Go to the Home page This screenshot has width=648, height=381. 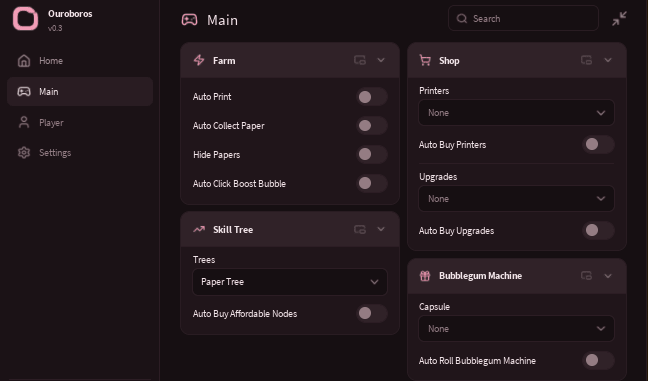click(x=80, y=61)
